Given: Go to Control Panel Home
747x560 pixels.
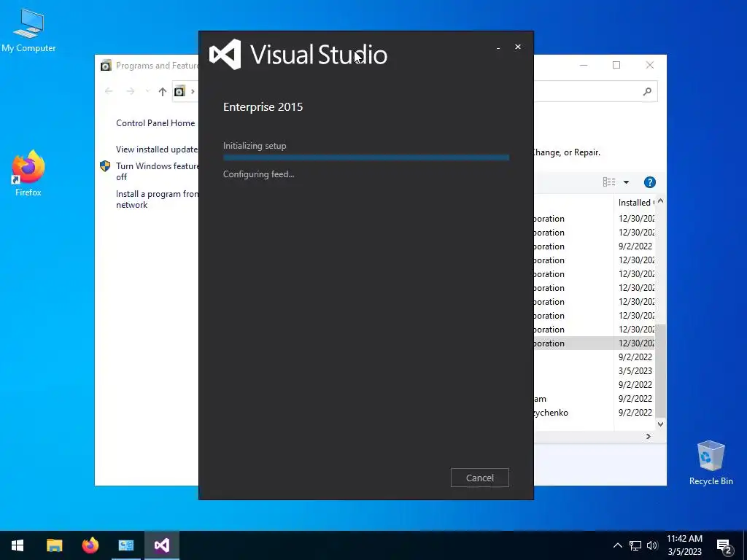Looking at the screenshot, I should point(155,122).
